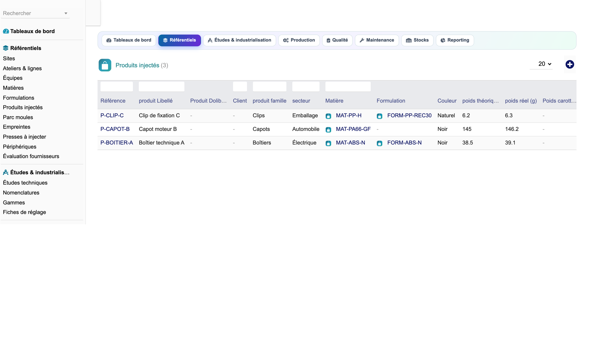
Task: Open Fiches de réglage in sidebar
Action: click(25, 212)
